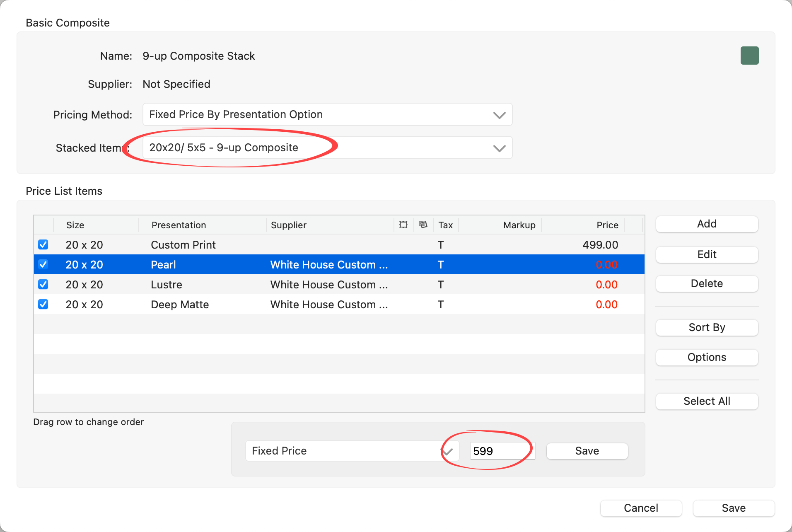The image size is (792, 532).
Task: Open the Sort By menu
Action: point(707,328)
